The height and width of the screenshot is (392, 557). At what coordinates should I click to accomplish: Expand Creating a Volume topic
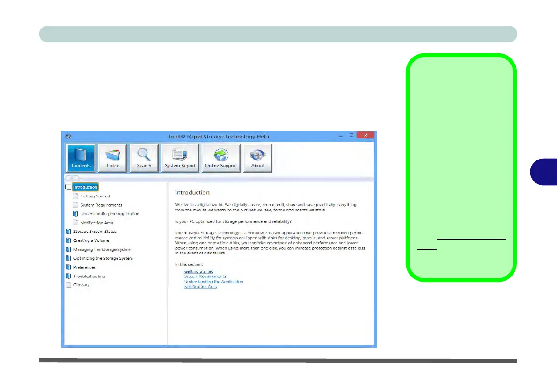point(91,240)
